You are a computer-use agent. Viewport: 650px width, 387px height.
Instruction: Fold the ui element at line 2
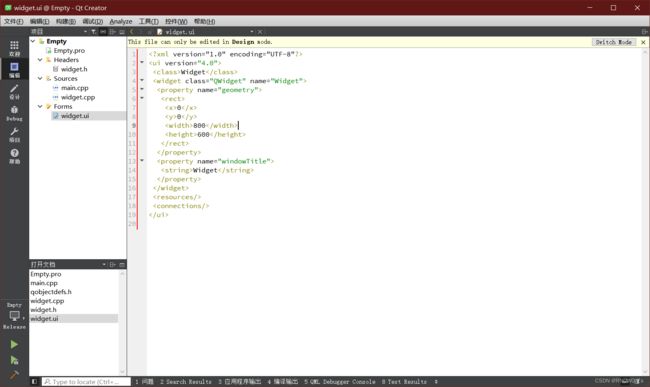(x=142, y=63)
